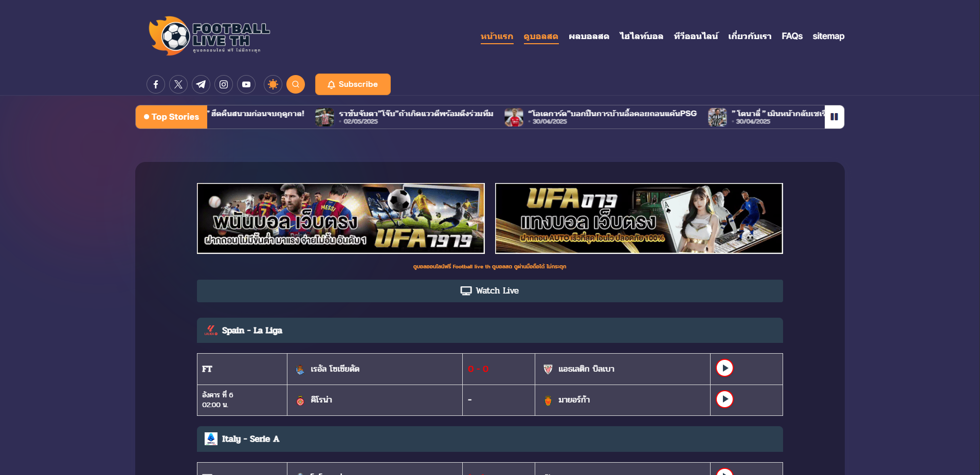Click orange tagline text under banners

coord(489,267)
